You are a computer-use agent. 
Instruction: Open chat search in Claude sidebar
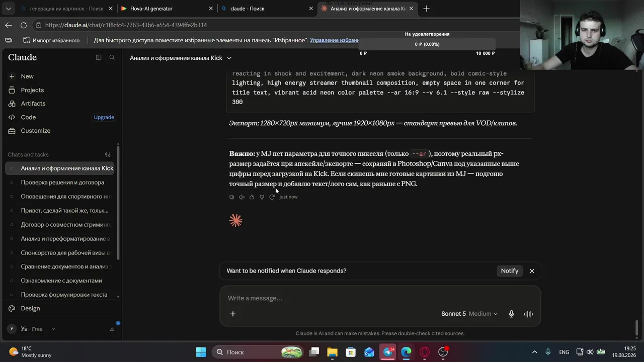click(x=112, y=57)
